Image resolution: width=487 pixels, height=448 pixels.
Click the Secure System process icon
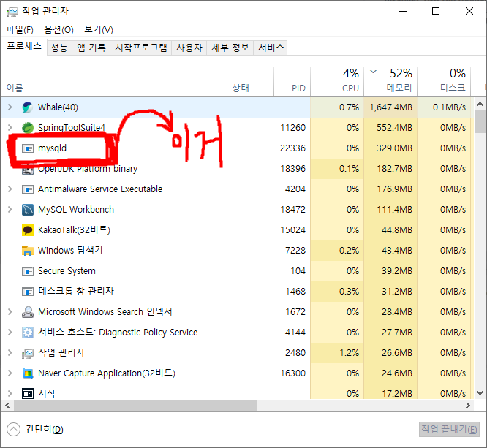[x=28, y=271]
